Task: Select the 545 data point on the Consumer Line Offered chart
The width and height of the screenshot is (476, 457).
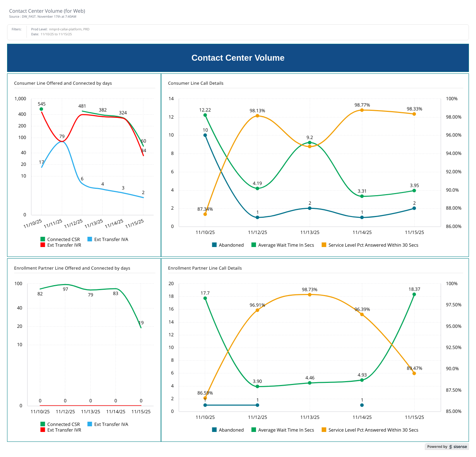Action: [41, 109]
